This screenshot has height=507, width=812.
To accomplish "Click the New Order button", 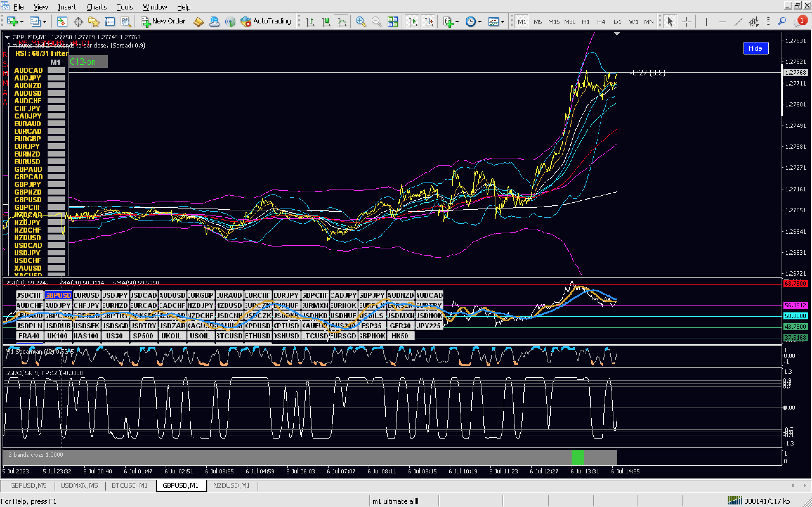I will point(163,22).
